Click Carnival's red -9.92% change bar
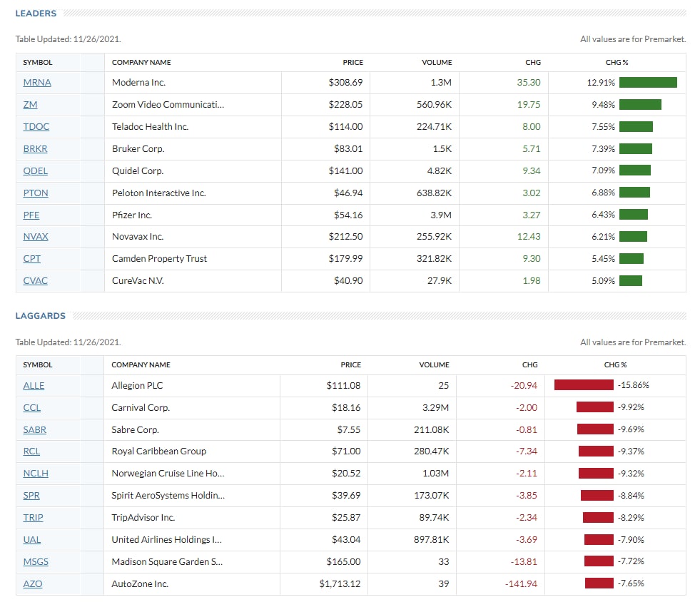 [594, 407]
